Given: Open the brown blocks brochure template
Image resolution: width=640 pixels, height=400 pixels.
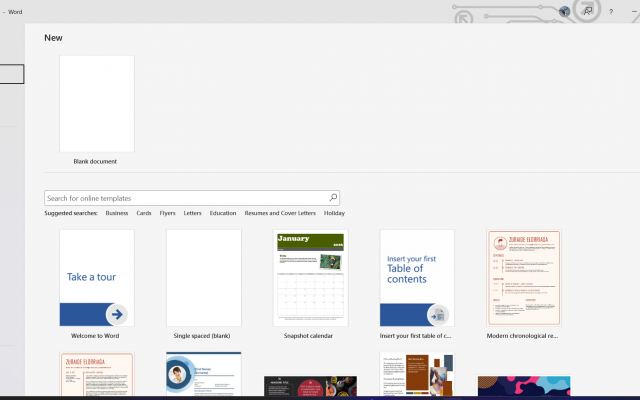Looking at the screenshot, I should [x=417, y=374].
